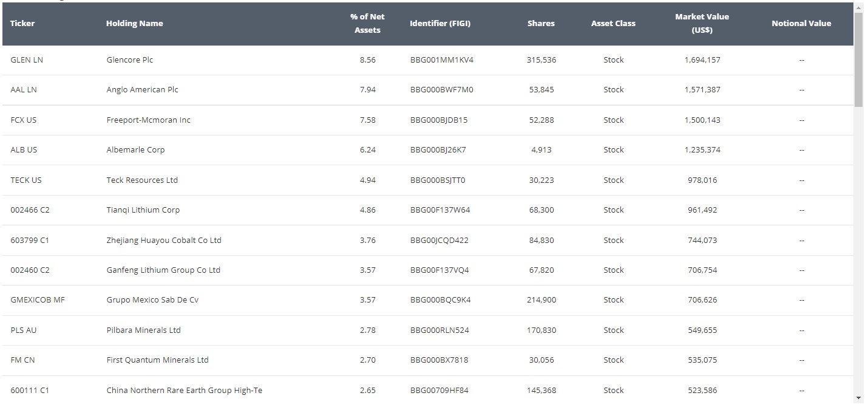The image size is (868, 407).
Task: Click the First Quantum Minerals FM CN ticker
Action: 22,360
